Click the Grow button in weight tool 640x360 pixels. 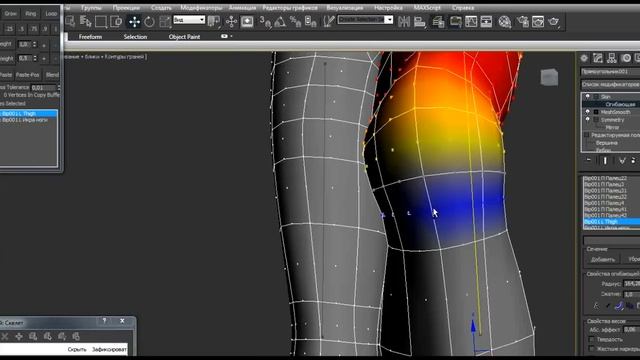(x=11, y=13)
